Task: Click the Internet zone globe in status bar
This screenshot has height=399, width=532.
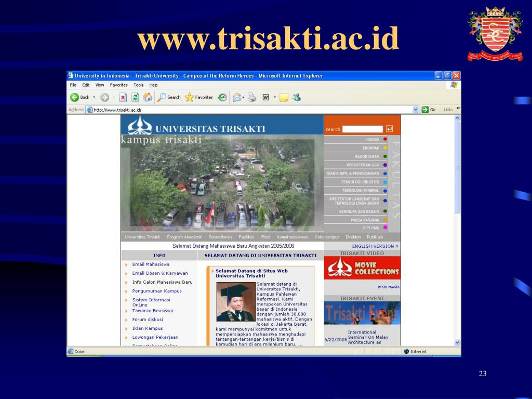Action: [x=406, y=352]
